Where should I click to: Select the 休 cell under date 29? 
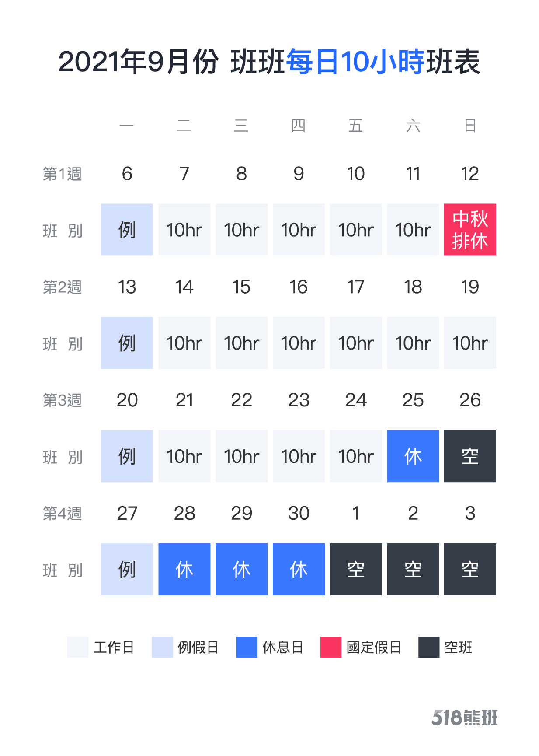[241, 569]
